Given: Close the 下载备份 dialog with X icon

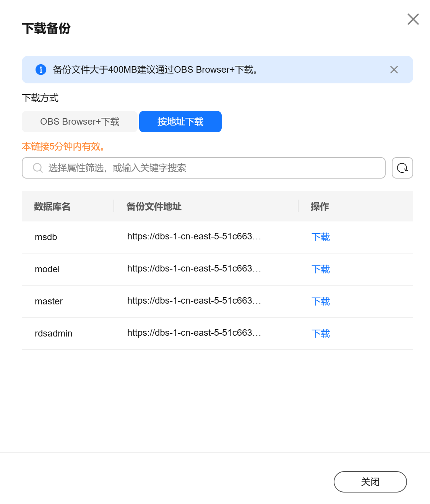Looking at the screenshot, I should 413,19.
